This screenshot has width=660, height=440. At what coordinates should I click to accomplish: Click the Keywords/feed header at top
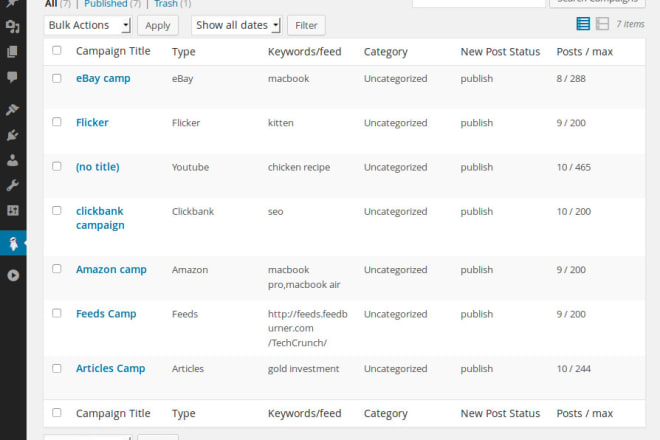pos(305,52)
